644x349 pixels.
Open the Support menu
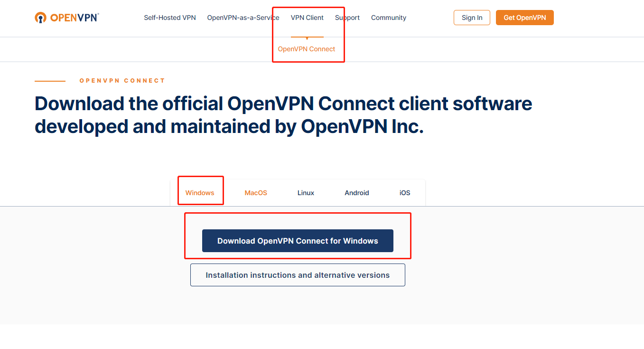click(x=347, y=18)
